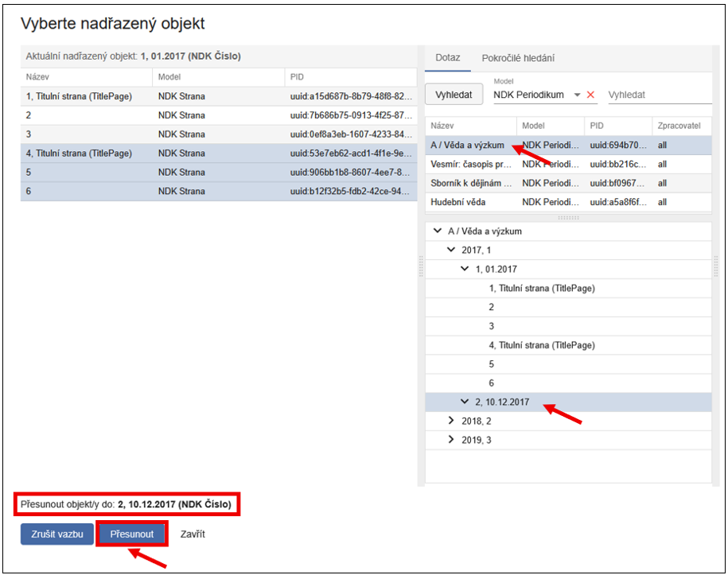Expand the 2018, 2 tree node
The width and height of the screenshot is (728, 575).
point(450,421)
